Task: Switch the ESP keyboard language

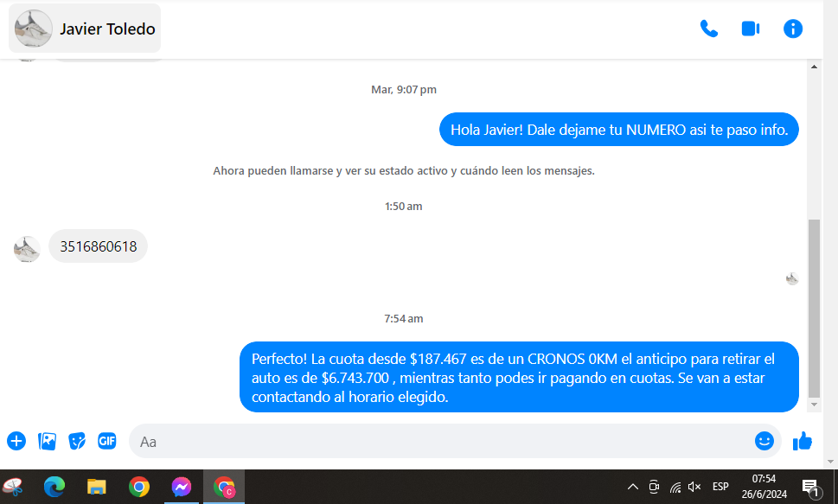Action: (x=720, y=487)
